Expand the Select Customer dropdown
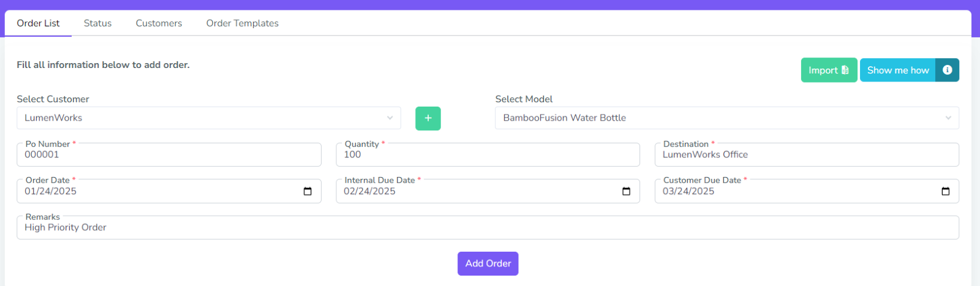Image resolution: width=980 pixels, height=286 pixels. click(x=208, y=118)
